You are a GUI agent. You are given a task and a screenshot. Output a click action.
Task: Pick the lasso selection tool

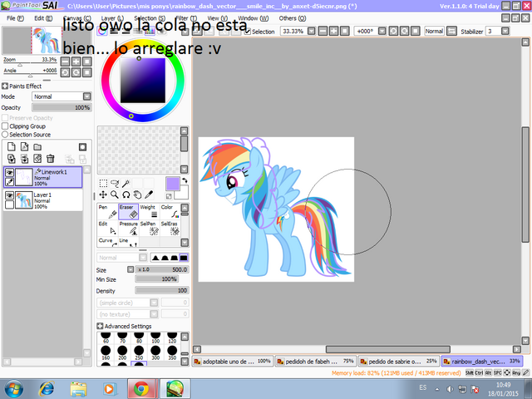click(115, 184)
